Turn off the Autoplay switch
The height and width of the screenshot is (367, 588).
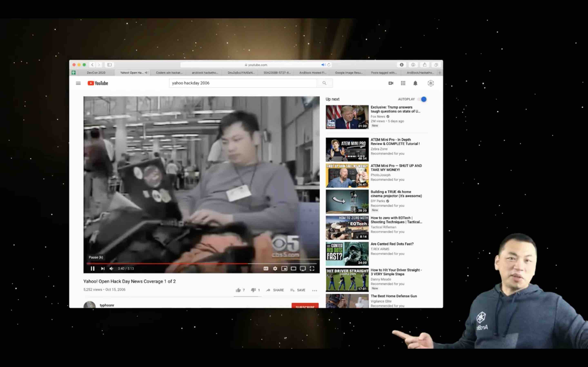pyautogui.click(x=423, y=99)
